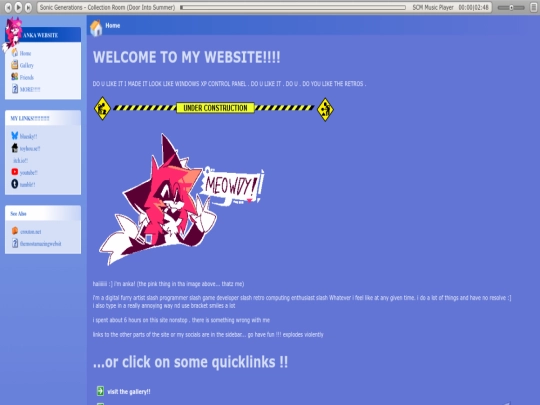Click the toyhouse house icon

[x=14, y=148]
